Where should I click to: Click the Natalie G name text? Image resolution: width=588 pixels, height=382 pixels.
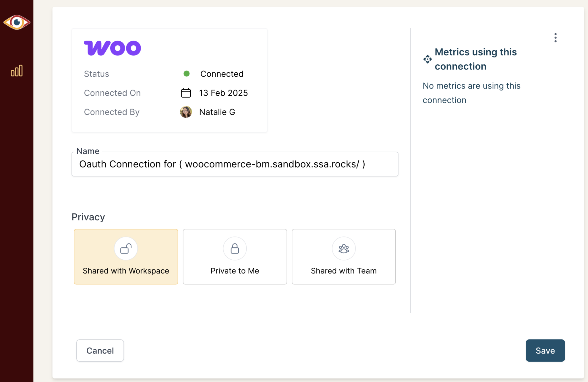click(x=217, y=112)
